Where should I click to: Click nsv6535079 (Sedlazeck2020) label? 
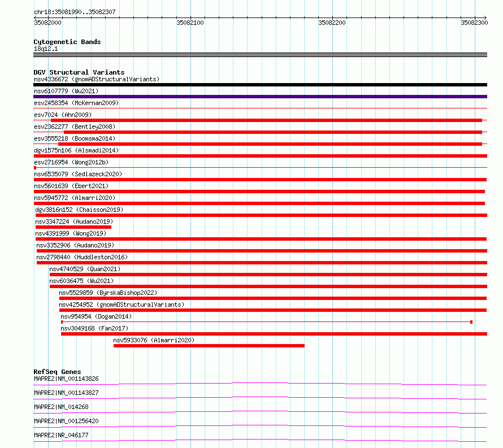(78, 174)
